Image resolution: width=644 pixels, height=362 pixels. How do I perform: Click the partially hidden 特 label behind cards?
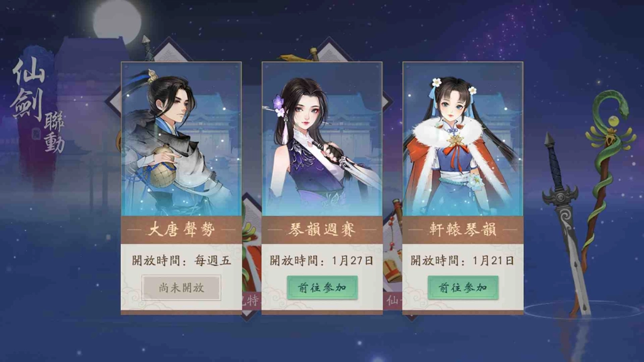(x=251, y=301)
